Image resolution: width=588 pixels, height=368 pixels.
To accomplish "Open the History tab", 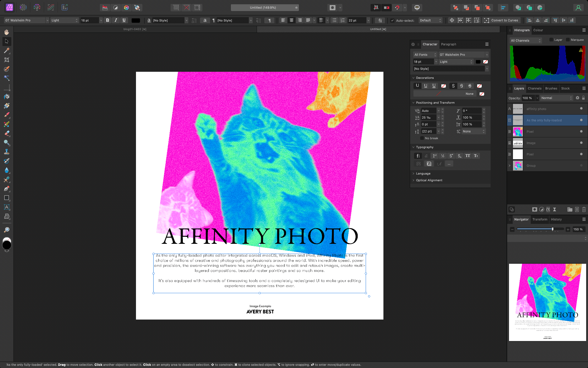I will (556, 219).
